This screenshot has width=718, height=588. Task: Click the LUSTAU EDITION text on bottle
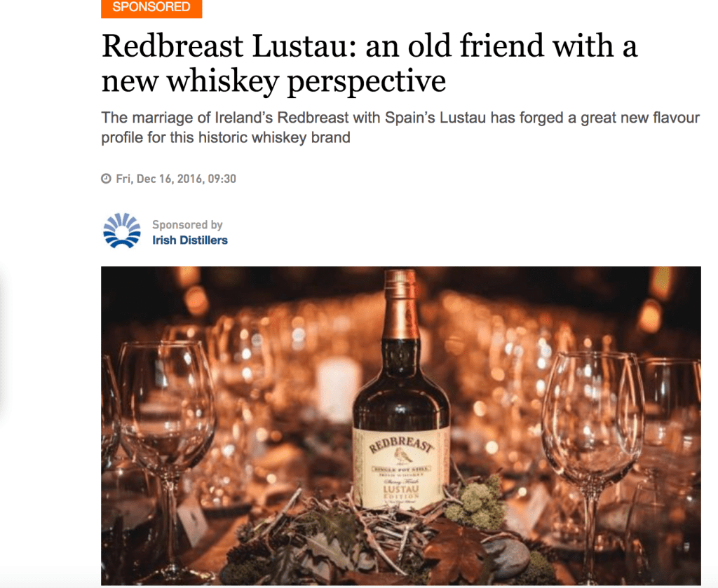401,493
